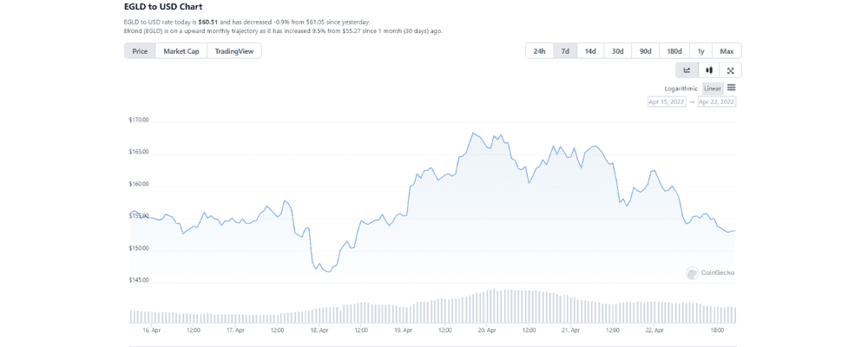Open the start date Apr 15, 2022 field
The image size is (868, 347).
[667, 101]
